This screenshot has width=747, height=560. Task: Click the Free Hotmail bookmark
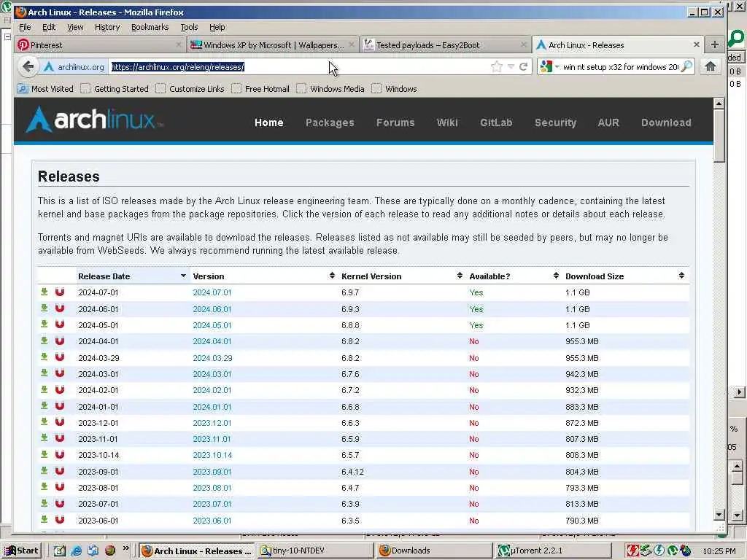coord(260,88)
